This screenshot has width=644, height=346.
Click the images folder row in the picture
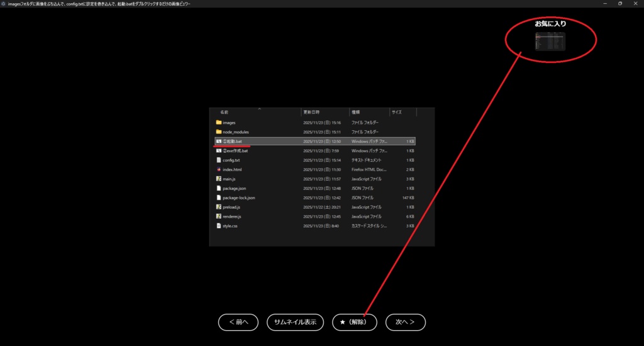click(315, 123)
